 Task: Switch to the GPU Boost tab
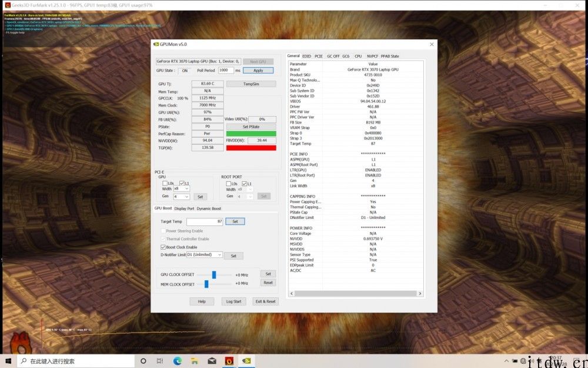(163, 208)
